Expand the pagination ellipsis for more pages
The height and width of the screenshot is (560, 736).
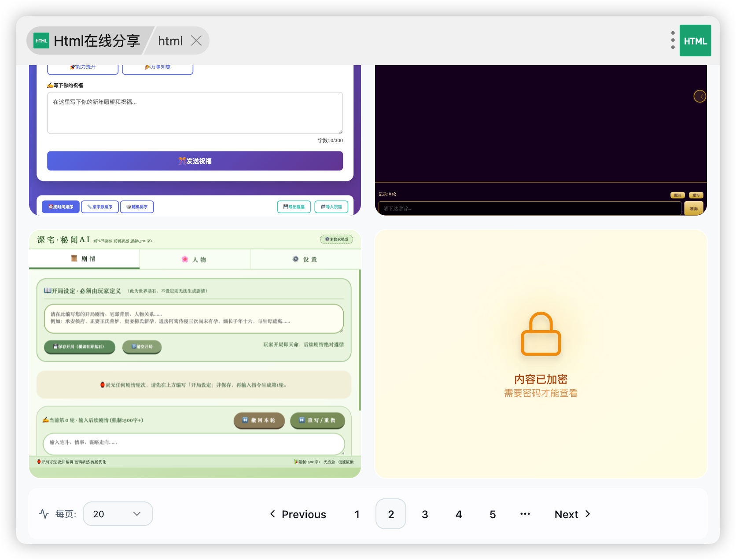click(x=525, y=514)
